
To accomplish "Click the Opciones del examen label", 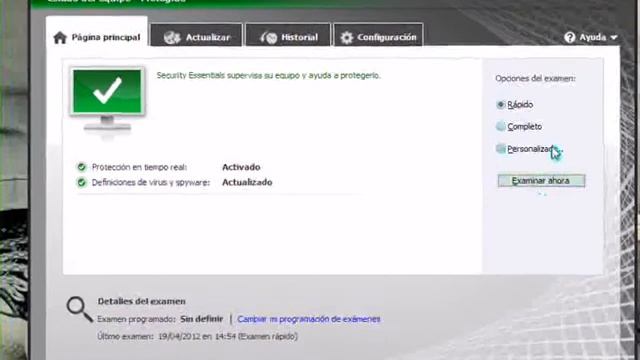I will click(x=536, y=78).
